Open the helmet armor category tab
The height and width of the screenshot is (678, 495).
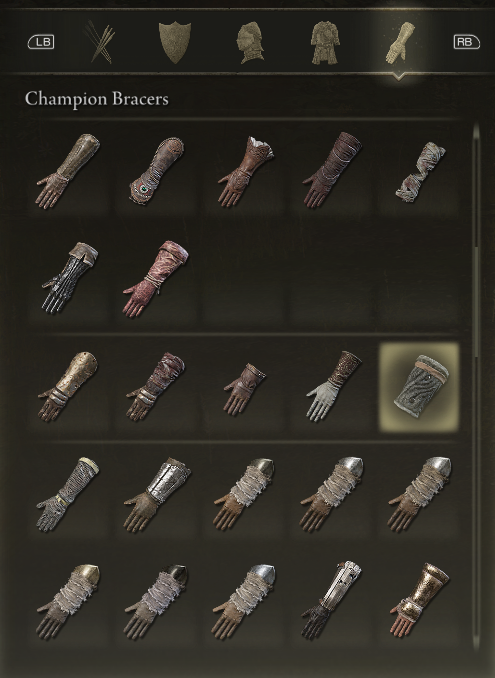250,43
